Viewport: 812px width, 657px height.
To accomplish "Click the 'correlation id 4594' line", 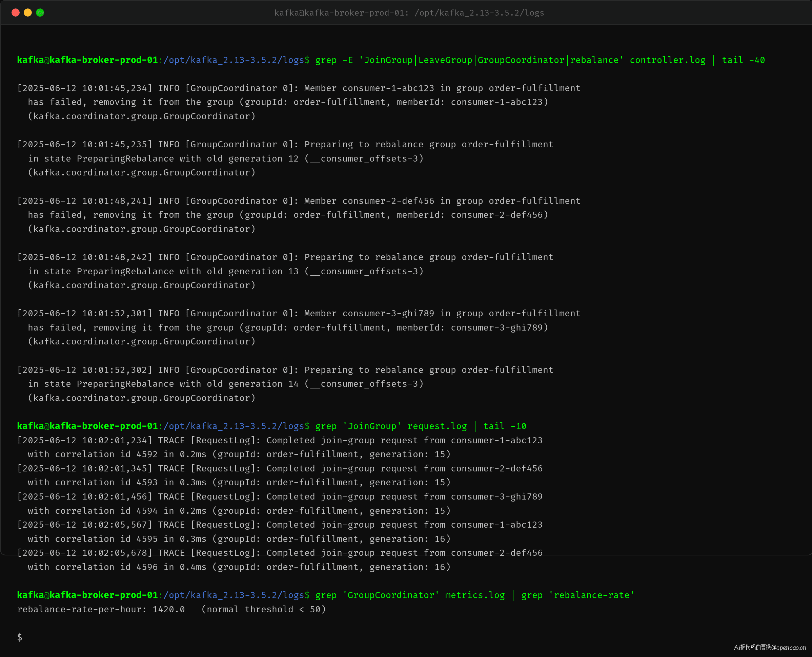I will [239, 511].
